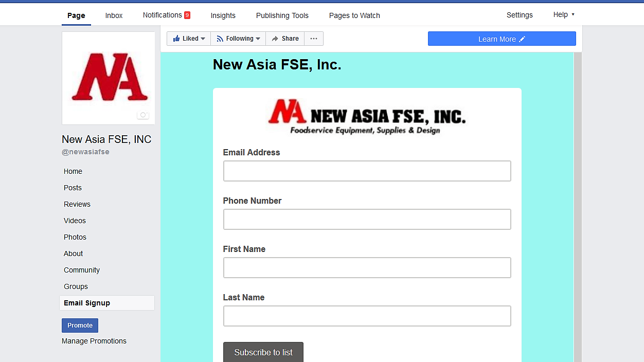Image resolution: width=644 pixels, height=362 pixels.
Task: Focus the Phone Number field
Action: tap(367, 220)
